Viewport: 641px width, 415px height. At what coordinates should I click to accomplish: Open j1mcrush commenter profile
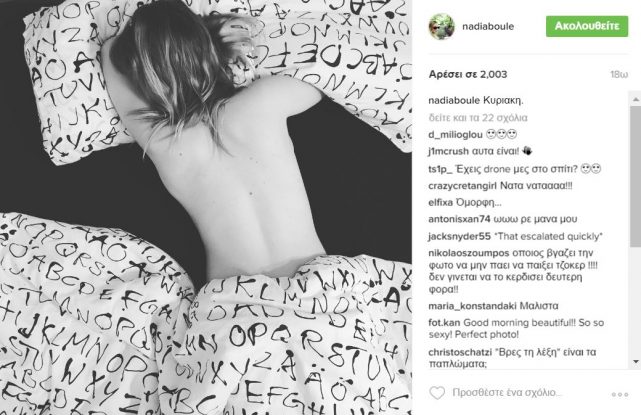pos(448,151)
